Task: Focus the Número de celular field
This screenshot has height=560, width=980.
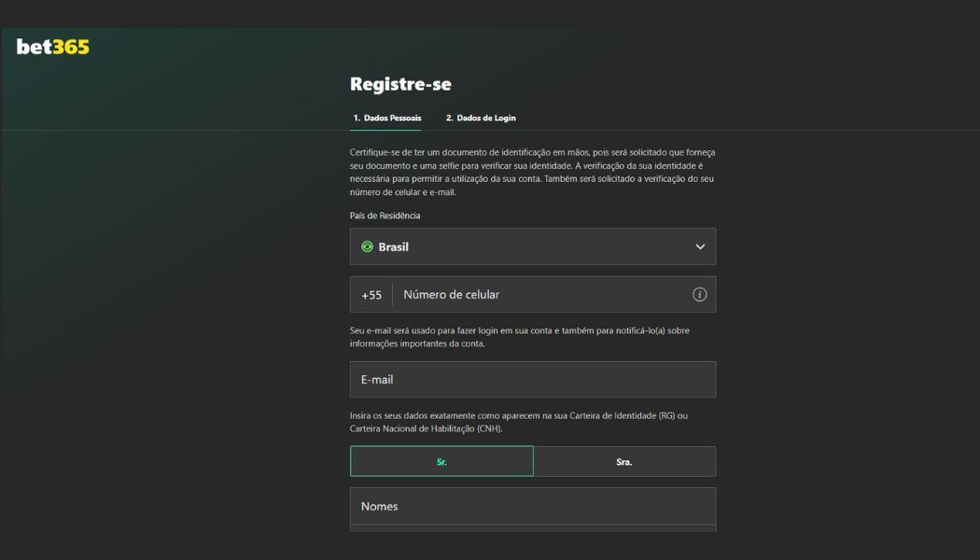Action: [x=541, y=295]
